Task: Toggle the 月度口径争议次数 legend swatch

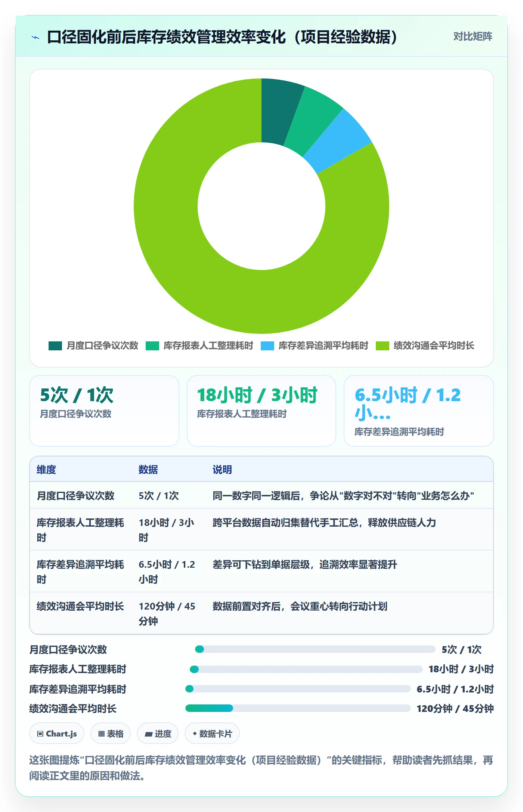Action: point(55,346)
